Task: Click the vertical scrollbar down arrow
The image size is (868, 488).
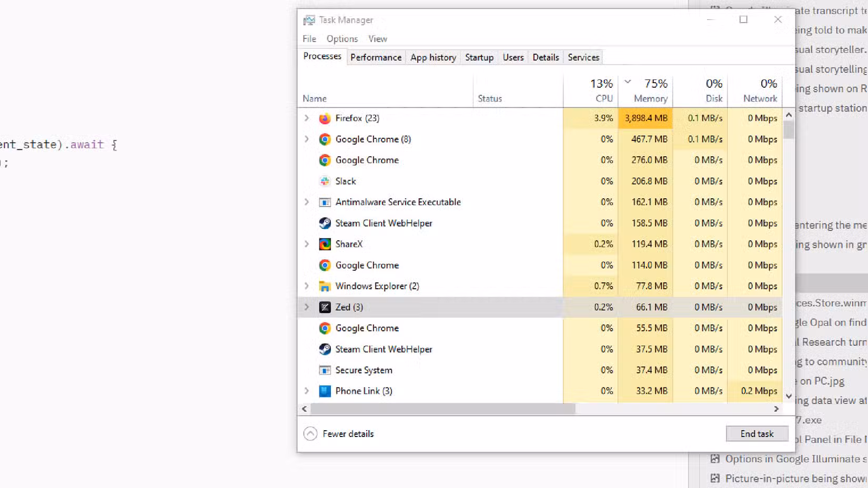Action: tap(789, 396)
